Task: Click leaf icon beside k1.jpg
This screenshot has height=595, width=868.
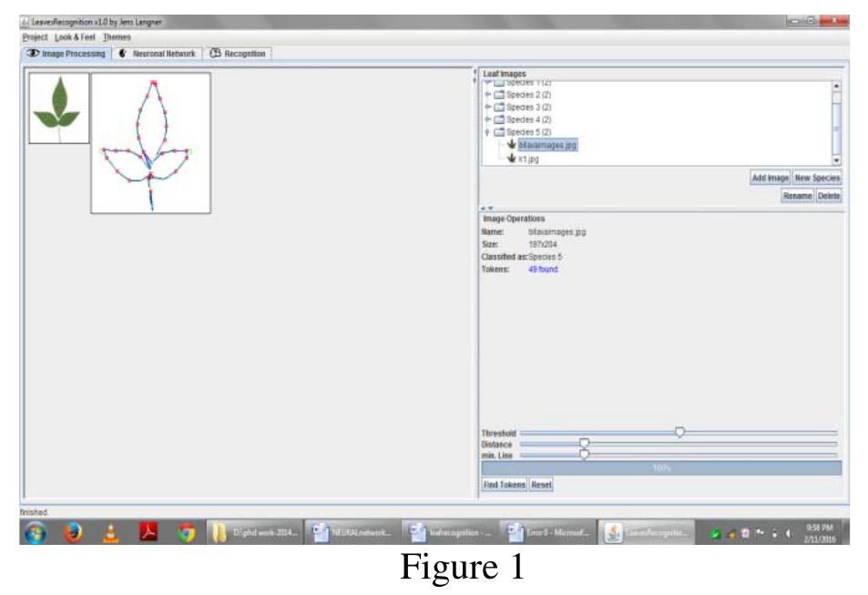Action: pyautogui.click(x=512, y=159)
